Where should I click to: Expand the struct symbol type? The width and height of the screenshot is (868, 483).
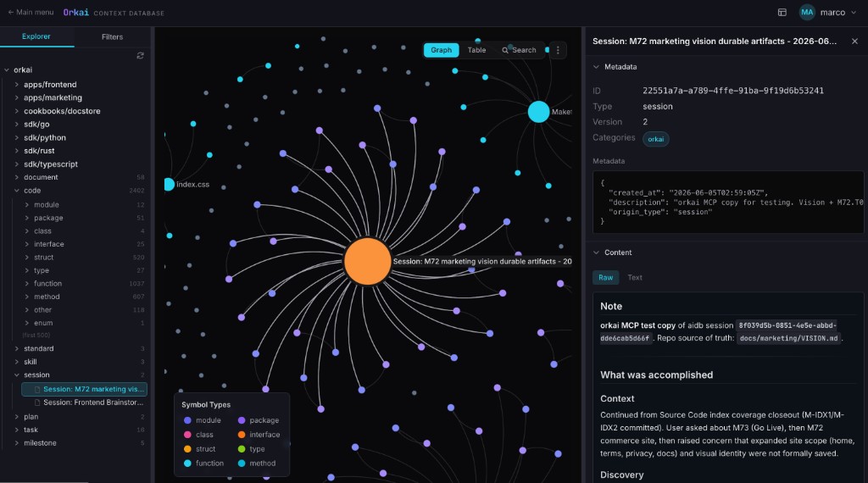coord(26,258)
